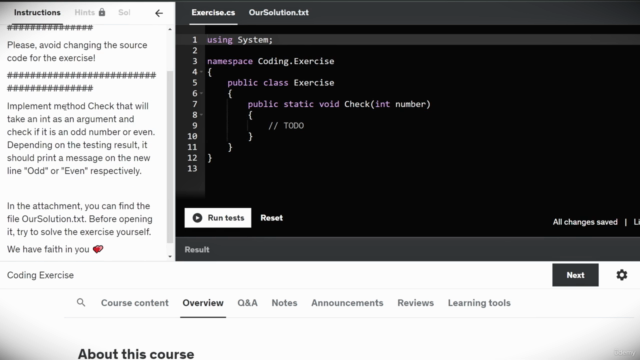Click line number 13 in the gutter
The height and width of the screenshot is (360, 640).
(x=192, y=169)
